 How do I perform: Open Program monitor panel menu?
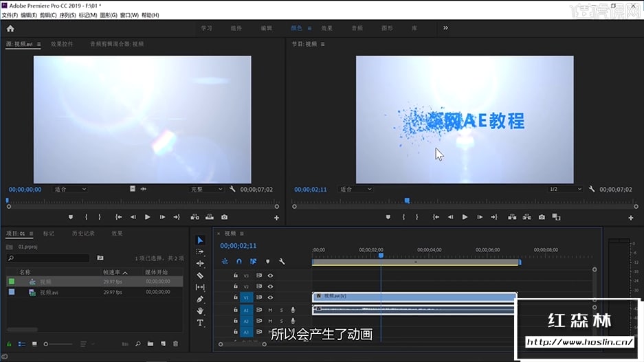point(323,45)
